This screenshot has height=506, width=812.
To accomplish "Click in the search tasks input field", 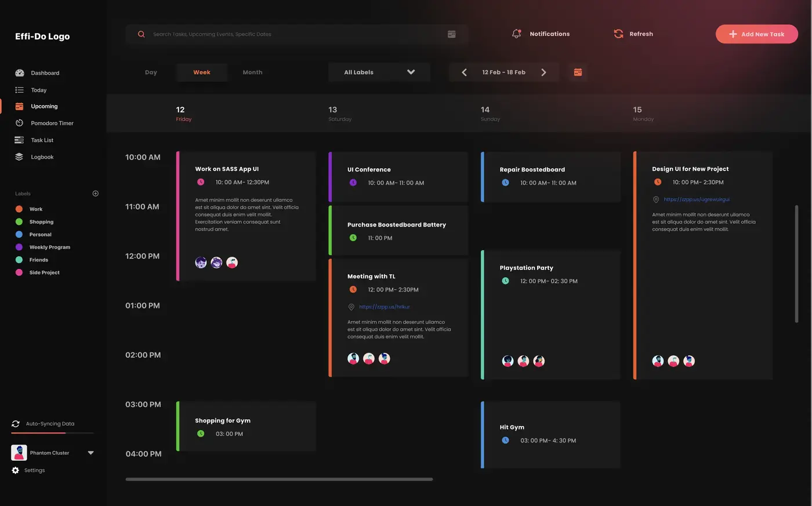I will pyautogui.click(x=296, y=34).
